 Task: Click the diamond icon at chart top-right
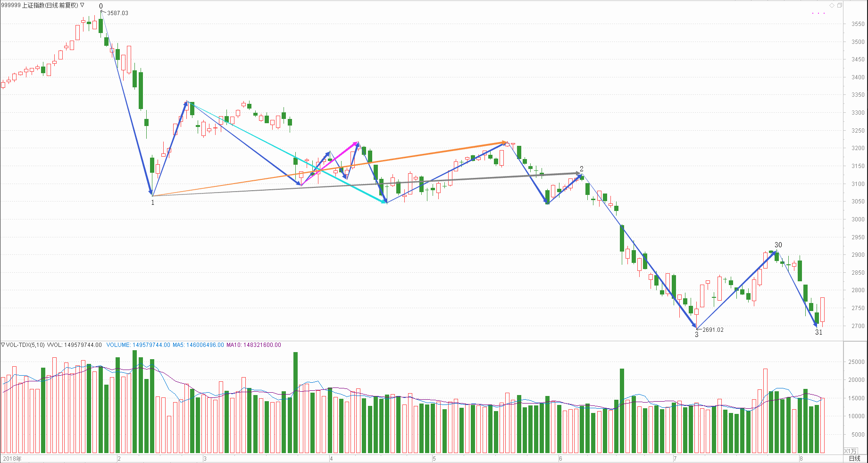pyautogui.click(x=832, y=6)
